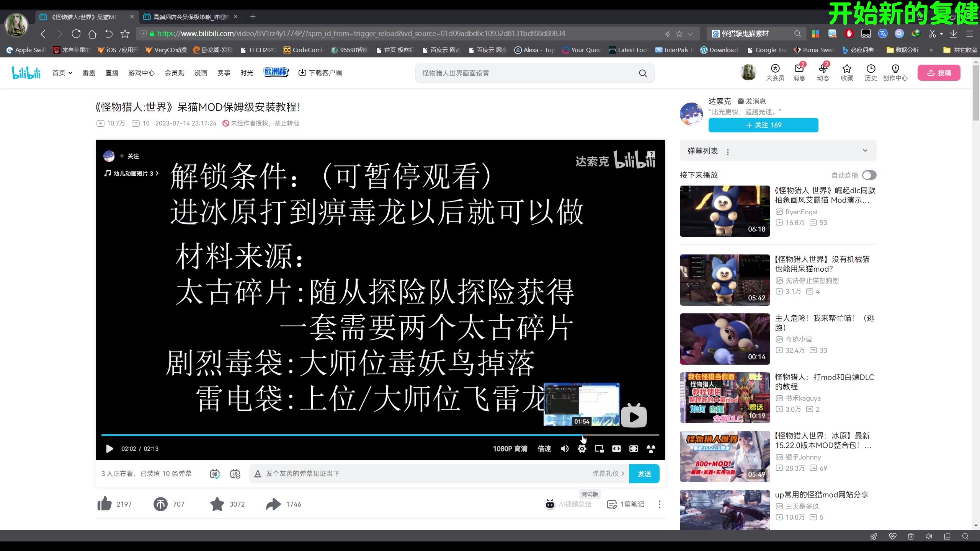Open the 欧洲杯 event banner
Viewport: 980px width, 551px height.
click(x=276, y=72)
